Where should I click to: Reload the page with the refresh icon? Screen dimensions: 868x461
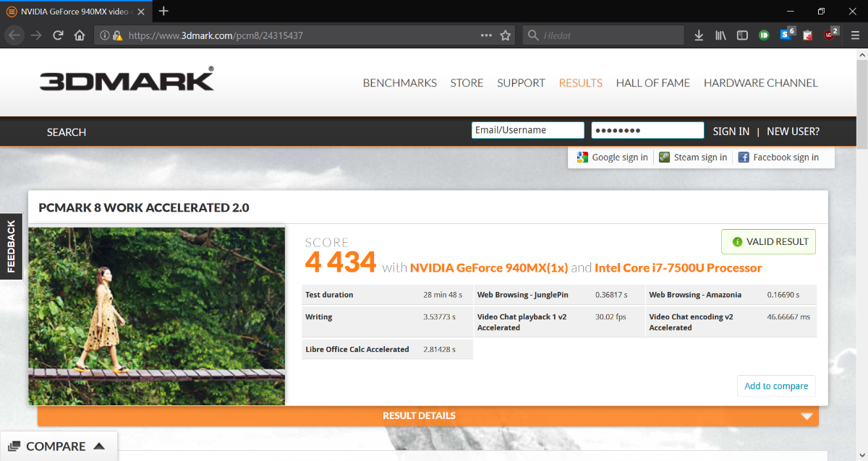click(x=59, y=35)
